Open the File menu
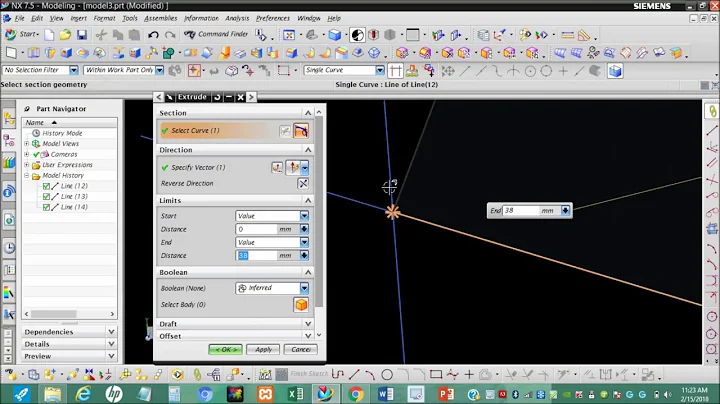This screenshot has height=404, width=720. pyautogui.click(x=19, y=18)
